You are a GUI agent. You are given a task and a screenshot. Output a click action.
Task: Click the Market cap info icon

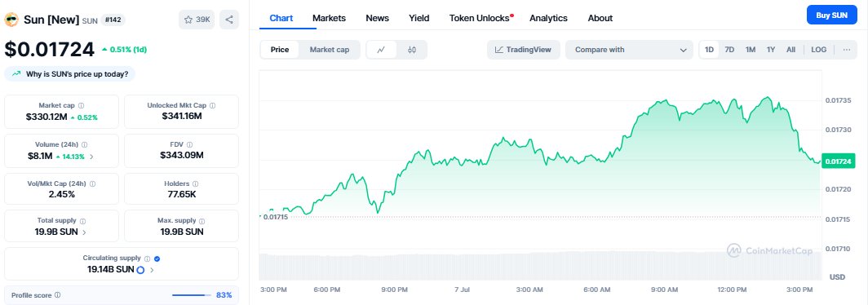coord(82,105)
